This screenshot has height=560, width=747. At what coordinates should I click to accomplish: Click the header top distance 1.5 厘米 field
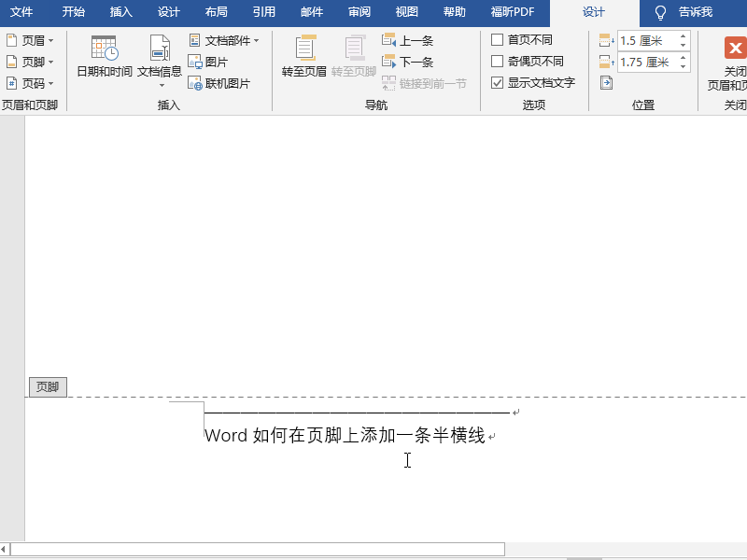[x=646, y=41]
